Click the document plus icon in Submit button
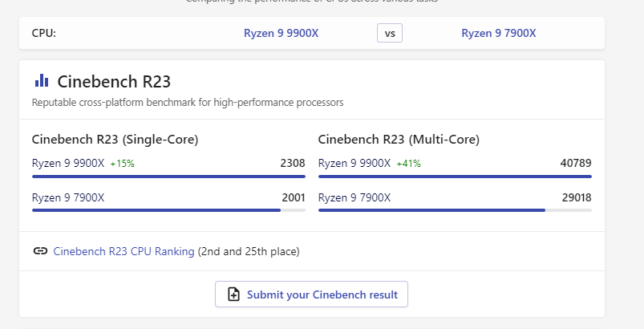Image resolution: width=644 pixels, height=329 pixels. (233, 294)
